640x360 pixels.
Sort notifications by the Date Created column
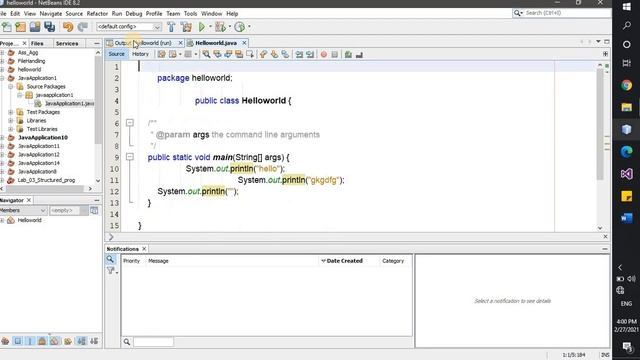pos(348,261)
